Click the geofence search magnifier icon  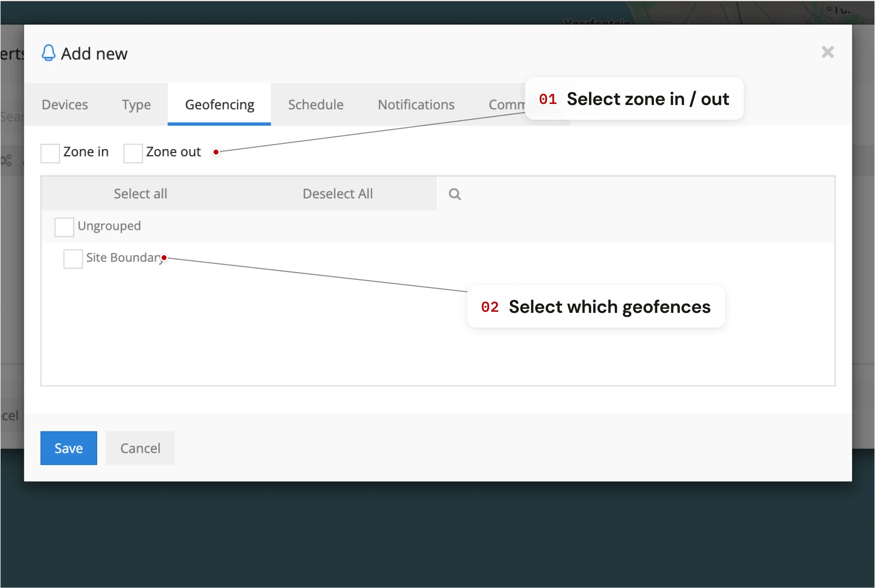pyautogui.click(x=454, y=194)
